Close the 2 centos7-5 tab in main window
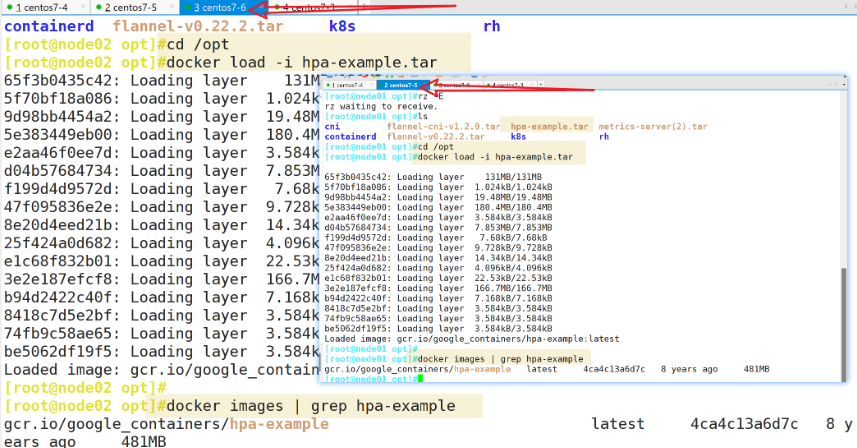This screenshot has height=448, width=857. point(172,7)
